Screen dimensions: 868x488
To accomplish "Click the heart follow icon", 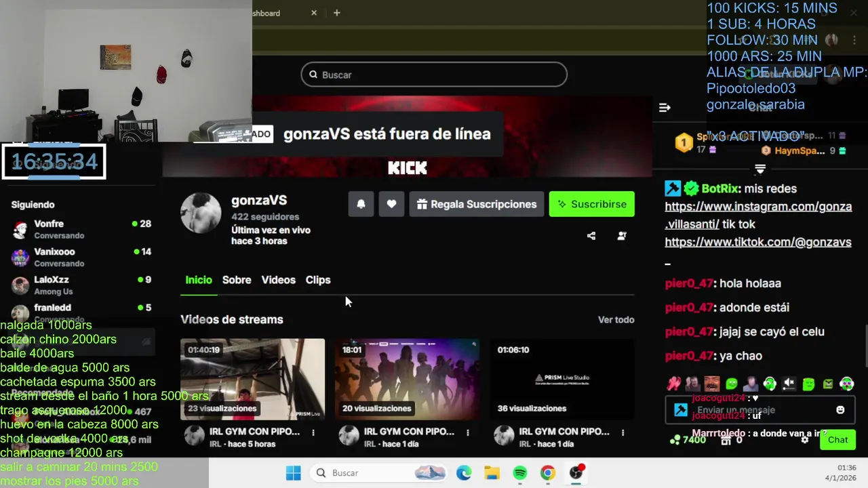I will point(391,204).
